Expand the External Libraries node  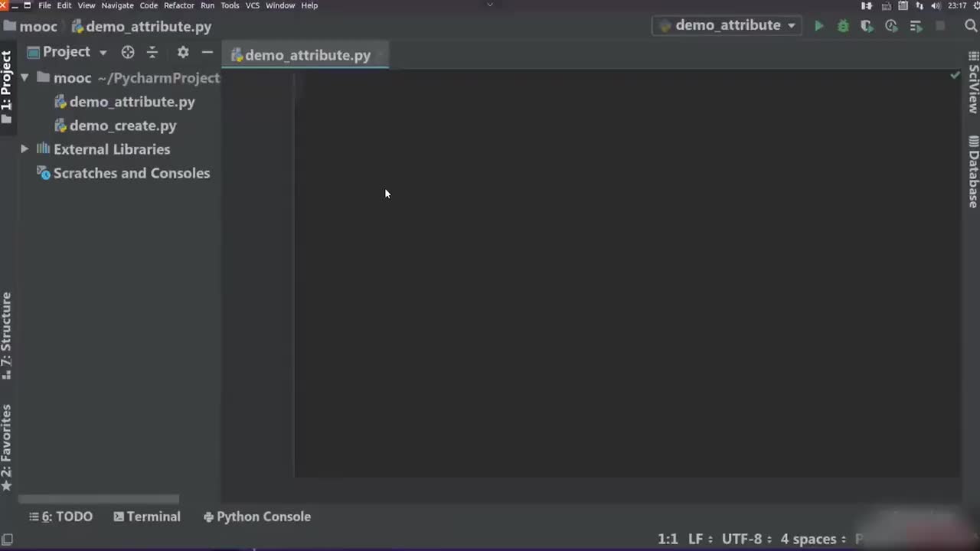24,149
